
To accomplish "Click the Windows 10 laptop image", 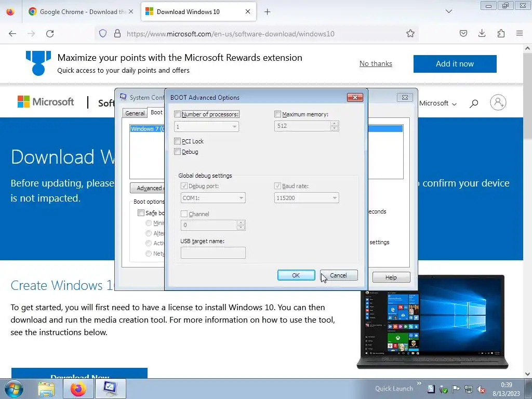I will tap(433, 322).
